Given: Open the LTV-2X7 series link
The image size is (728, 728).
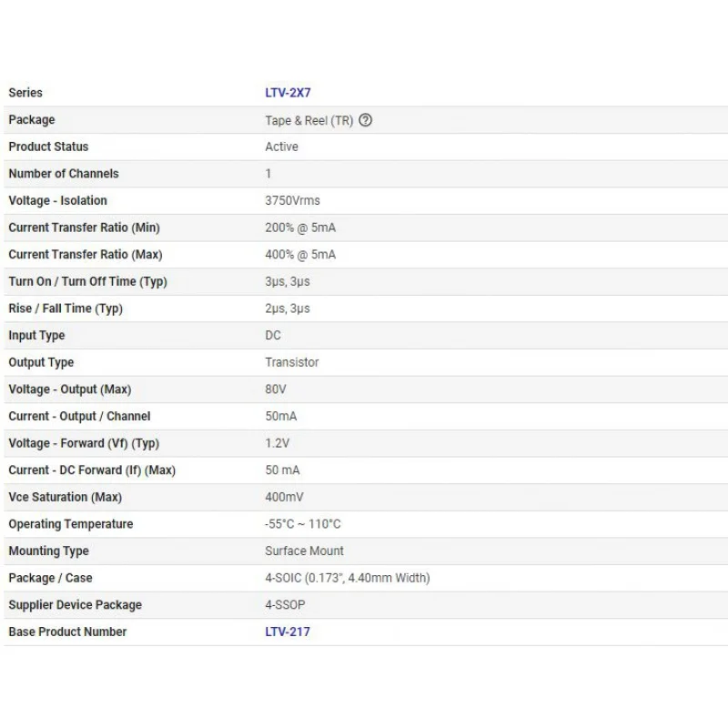Looking at the screenshot, I should [288, 93].
